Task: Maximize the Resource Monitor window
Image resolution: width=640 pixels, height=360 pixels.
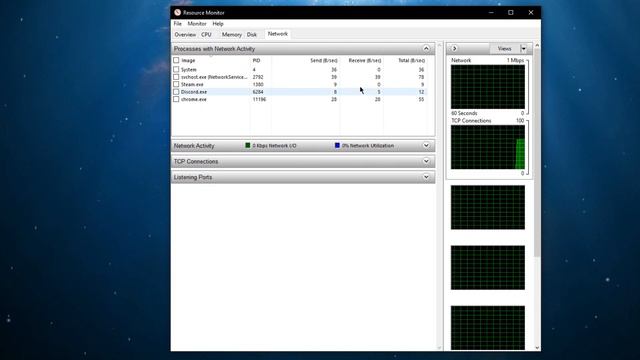Action: pos(511,13)
